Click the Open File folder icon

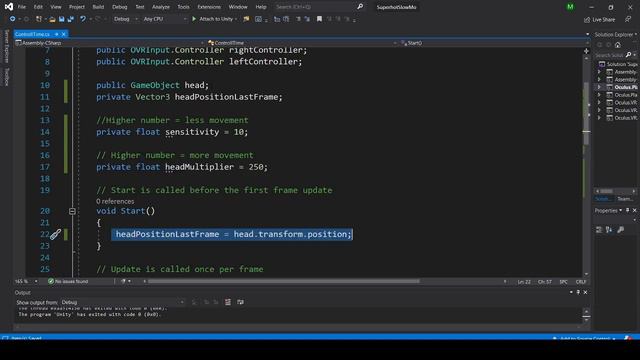click(52, 19)
